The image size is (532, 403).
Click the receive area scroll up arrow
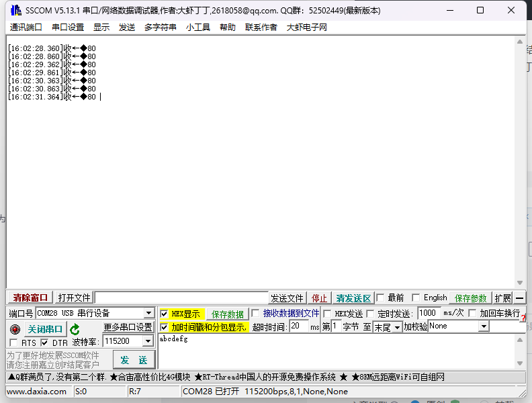[x=519, y=42]
